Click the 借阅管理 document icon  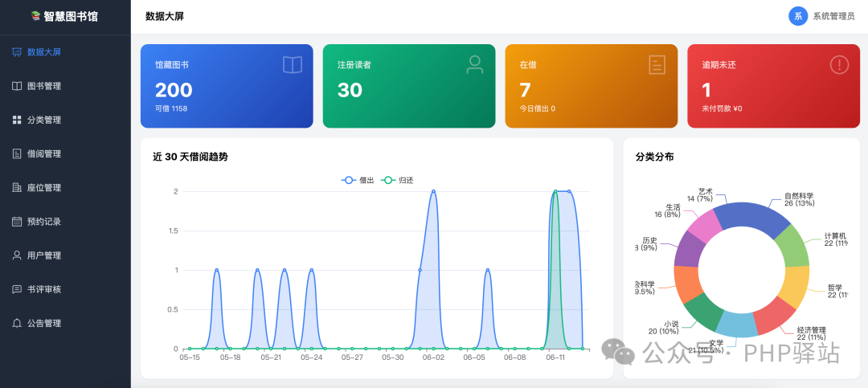(17, 154)
